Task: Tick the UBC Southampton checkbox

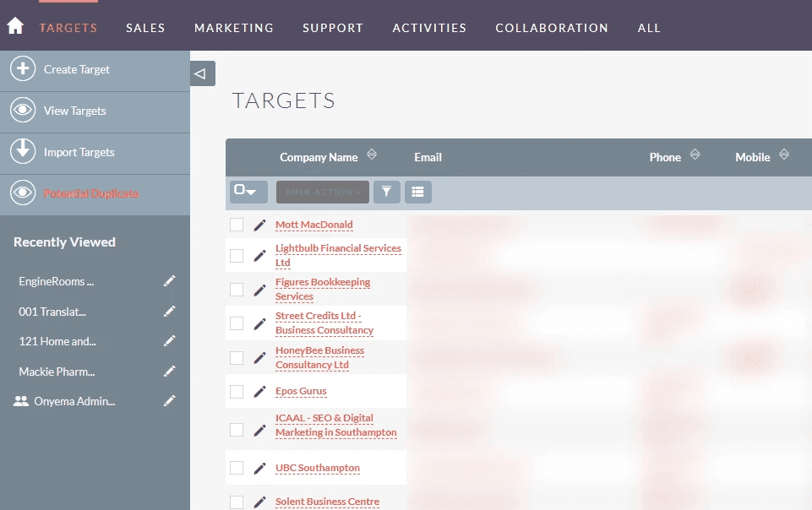Action: coord(237,468)
